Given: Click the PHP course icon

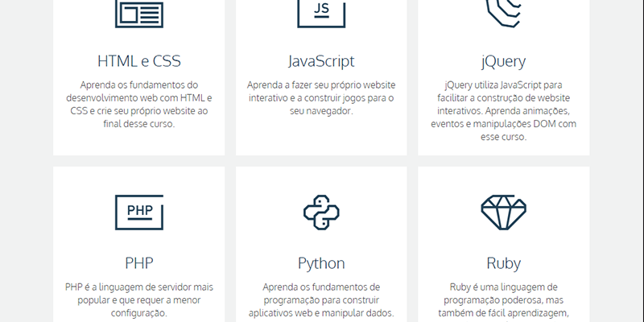Looking at the screenshot, I should (138, 213).
